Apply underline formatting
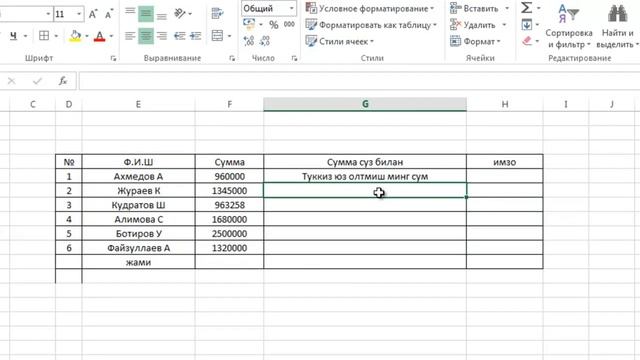640x360 pixels. pos(13,36)
